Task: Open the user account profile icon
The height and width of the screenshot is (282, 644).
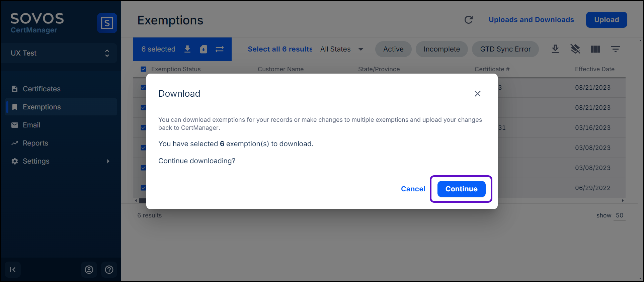Action: 89,270
